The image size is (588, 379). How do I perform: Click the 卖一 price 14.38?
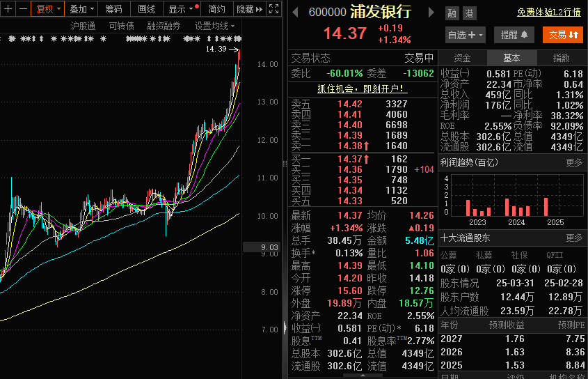click(x=350, y=146)
